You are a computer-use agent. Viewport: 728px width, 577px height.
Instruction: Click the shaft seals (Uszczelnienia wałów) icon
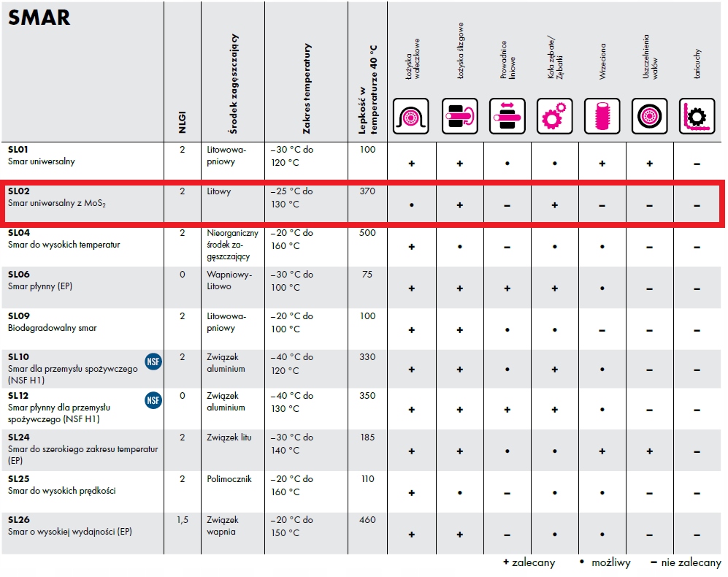tap(650, 116)
